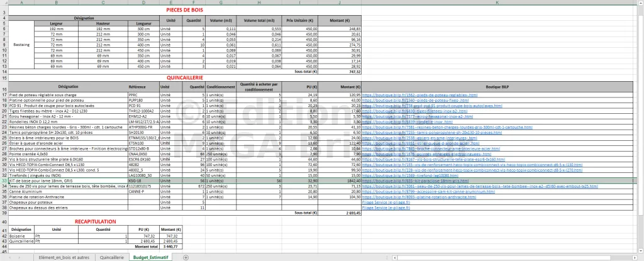
Task: Open the first Pliage Service link
Action: (385, 203)
